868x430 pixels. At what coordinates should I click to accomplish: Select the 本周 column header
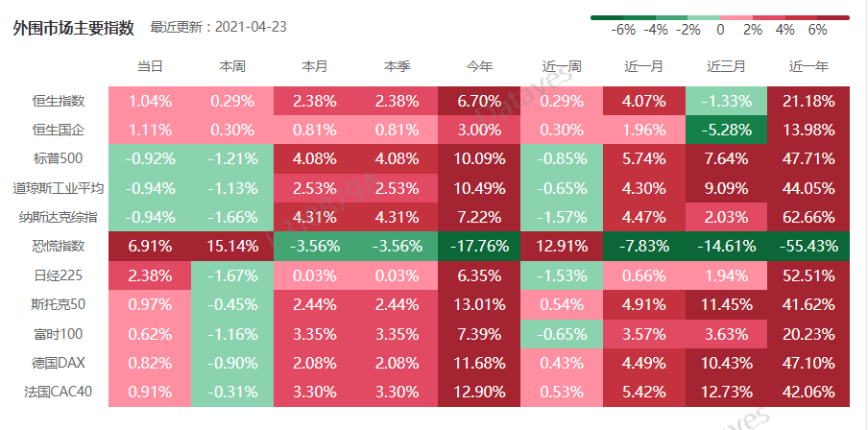(232, 67)
